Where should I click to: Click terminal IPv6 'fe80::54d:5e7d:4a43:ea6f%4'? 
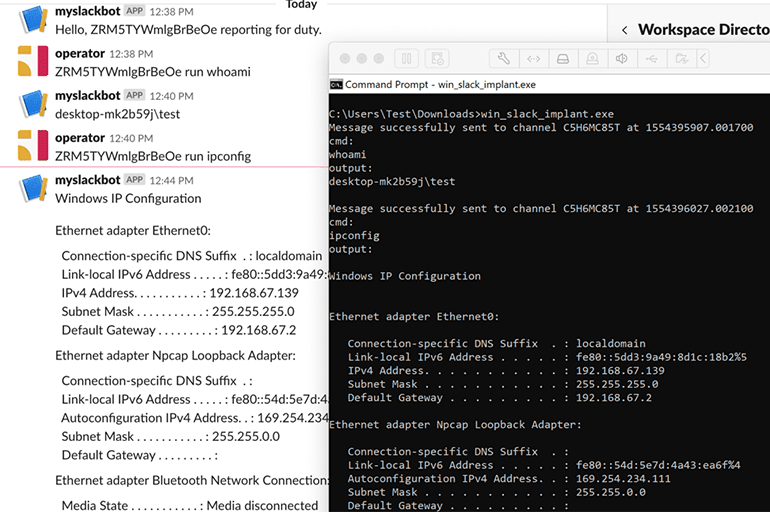(x=658, y=465)
